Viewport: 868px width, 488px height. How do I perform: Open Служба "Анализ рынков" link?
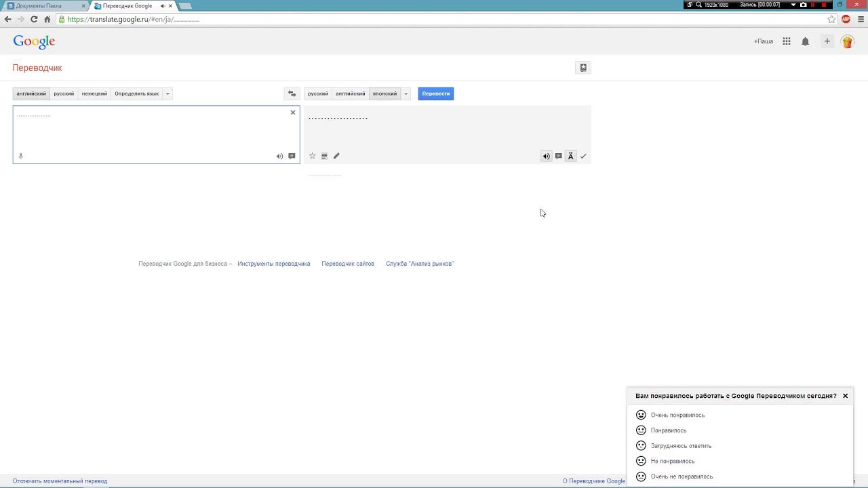420,264
